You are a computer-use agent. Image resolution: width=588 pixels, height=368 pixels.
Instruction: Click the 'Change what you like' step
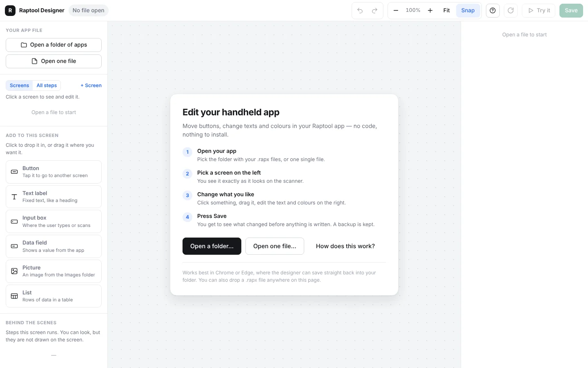coord(226,194)
